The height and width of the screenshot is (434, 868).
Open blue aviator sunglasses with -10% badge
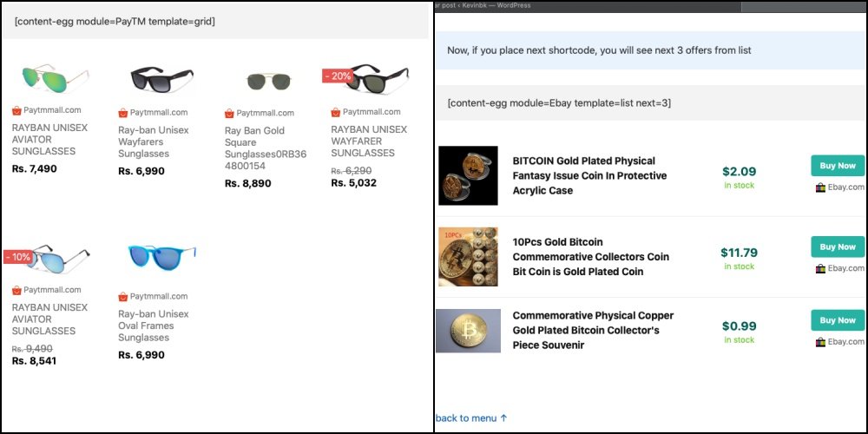pos(56,257)
